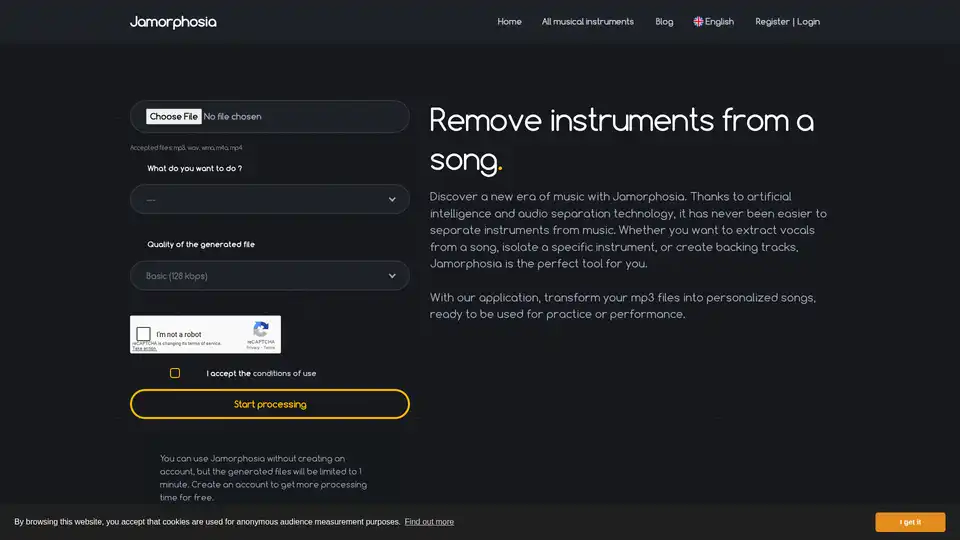
Task: Open the All musical instruments menu
Action: coord(587,21)
